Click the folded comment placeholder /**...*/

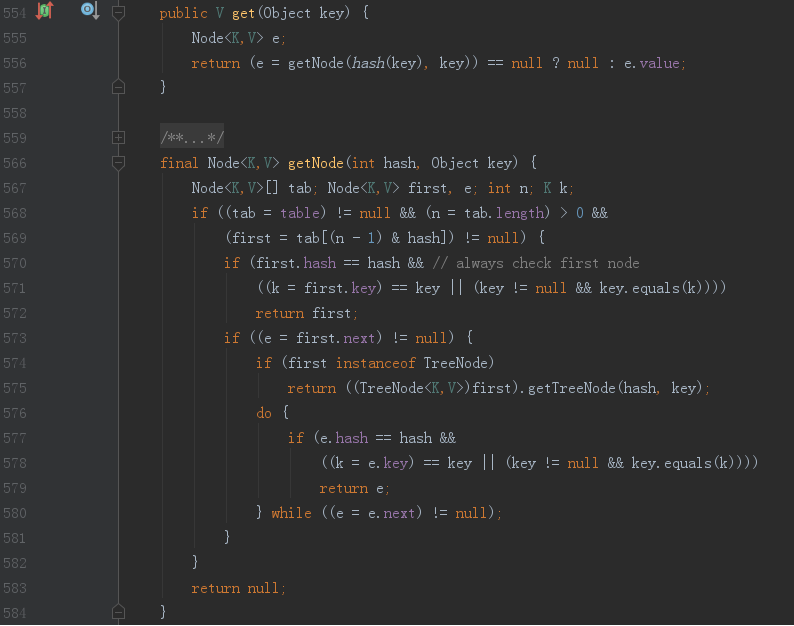[x=192, y=137]
